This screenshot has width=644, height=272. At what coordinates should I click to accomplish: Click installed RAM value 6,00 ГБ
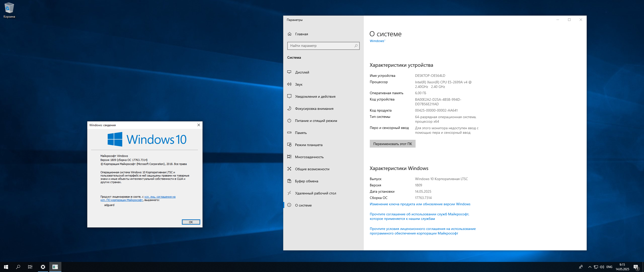coord(420,93)
